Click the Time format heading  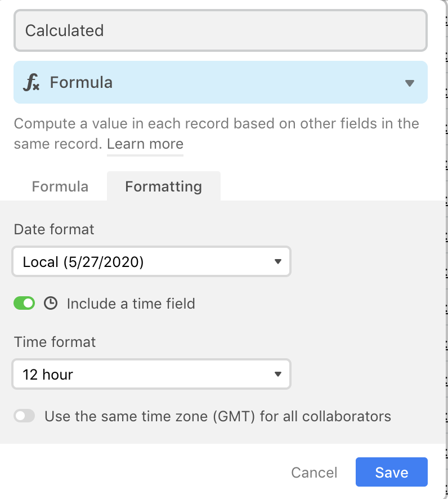[x=55, y=342]
